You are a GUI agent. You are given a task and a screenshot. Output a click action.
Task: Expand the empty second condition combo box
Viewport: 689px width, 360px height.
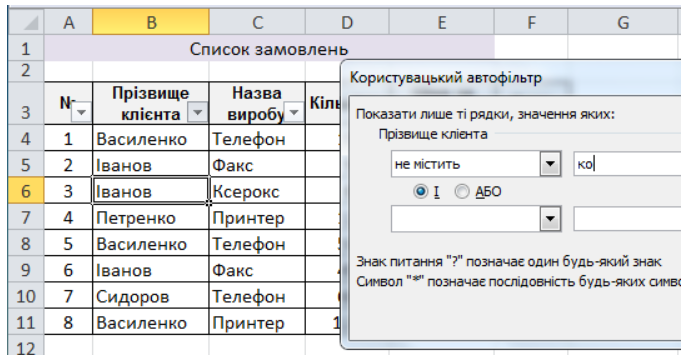550,218
